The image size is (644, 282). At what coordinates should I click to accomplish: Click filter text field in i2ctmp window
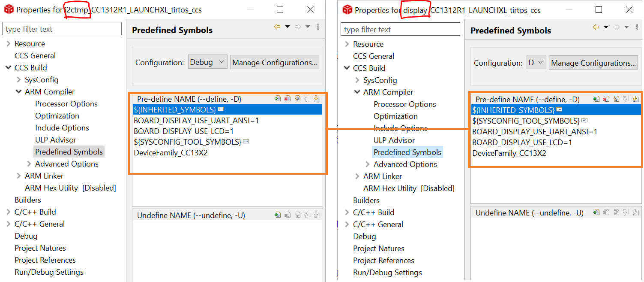coord(62,29)
